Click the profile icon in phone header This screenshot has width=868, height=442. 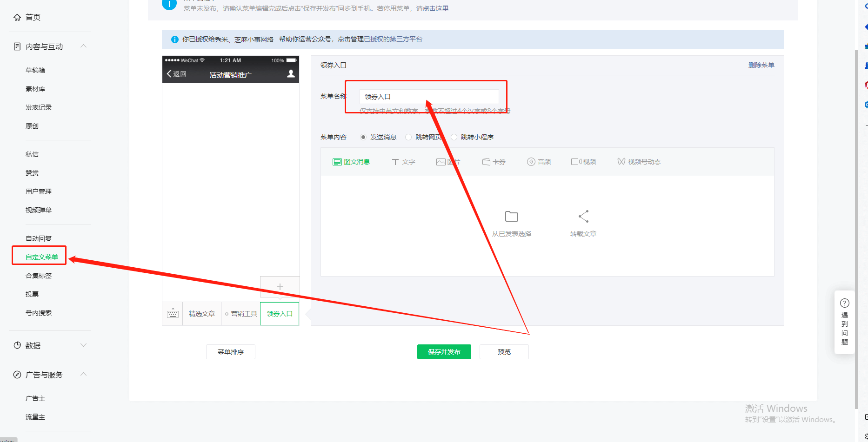click(291, 74)
